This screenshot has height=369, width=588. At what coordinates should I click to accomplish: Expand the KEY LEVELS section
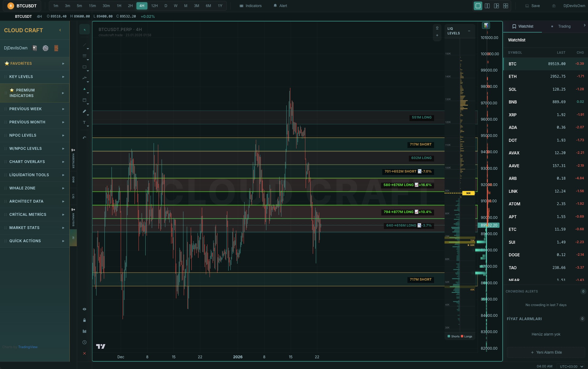pos(35,77)
